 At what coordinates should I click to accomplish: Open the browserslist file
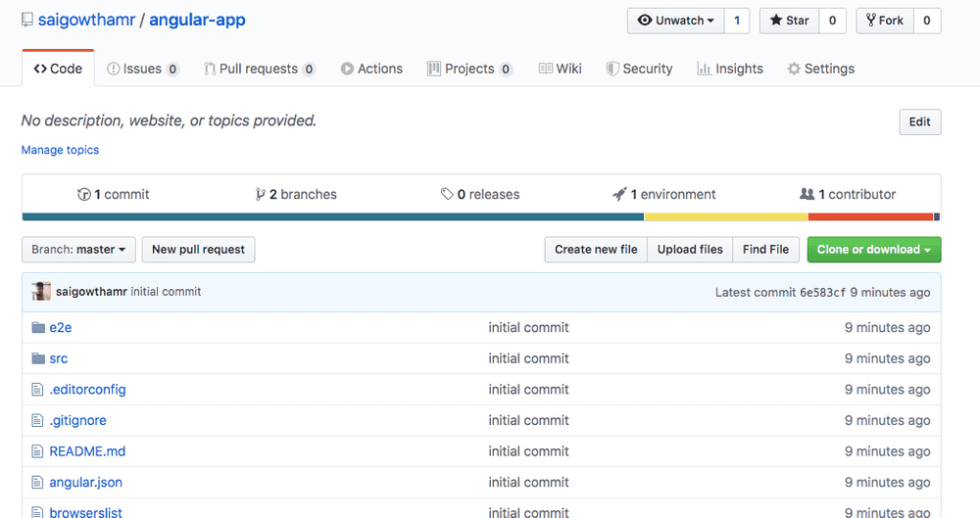pyautogui.click(x=86, y=512)
